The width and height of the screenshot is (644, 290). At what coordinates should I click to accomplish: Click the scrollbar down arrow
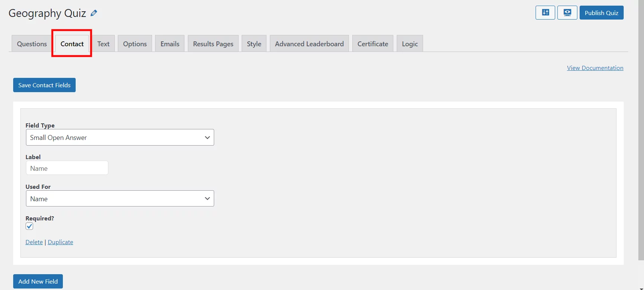641,288
